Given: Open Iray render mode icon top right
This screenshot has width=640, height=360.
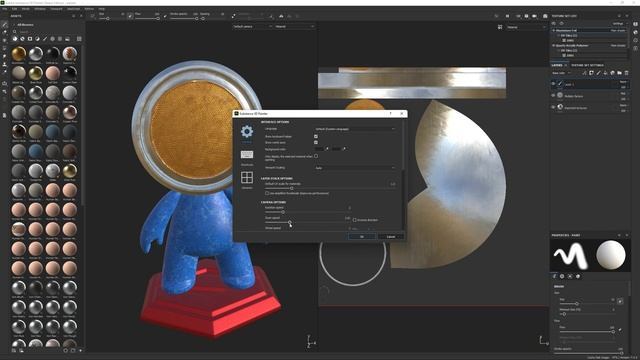Looking at the screenshot, I should coord(545,16).
